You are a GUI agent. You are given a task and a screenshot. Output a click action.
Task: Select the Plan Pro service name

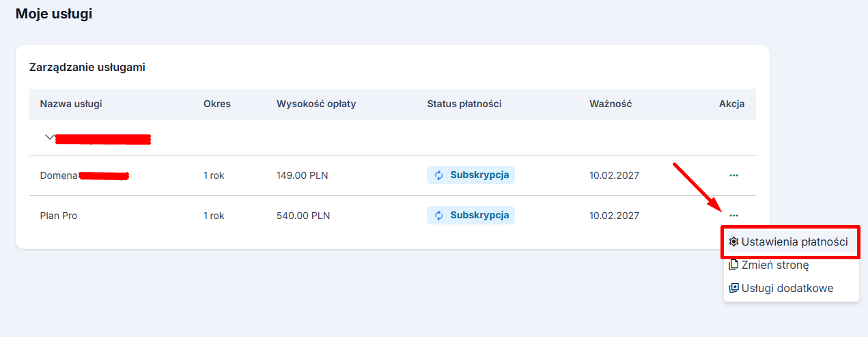coord(59,216)
